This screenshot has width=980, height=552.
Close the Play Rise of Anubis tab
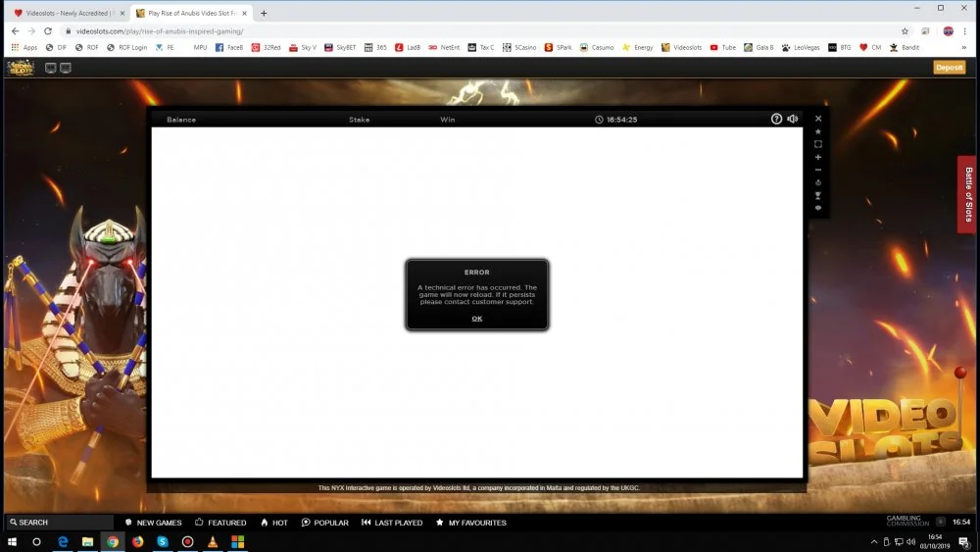pyautogui.click(x=244, y=13)
